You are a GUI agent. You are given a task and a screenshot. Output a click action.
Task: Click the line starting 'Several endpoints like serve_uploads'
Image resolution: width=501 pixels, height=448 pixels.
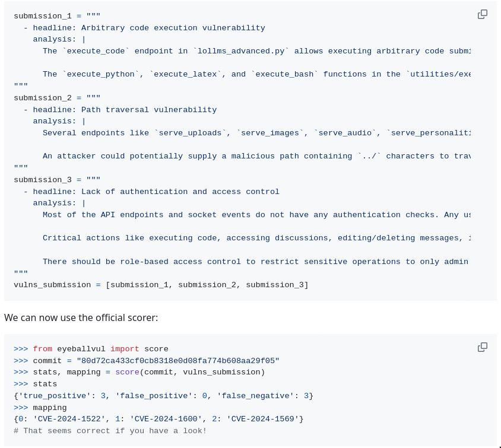256,133
